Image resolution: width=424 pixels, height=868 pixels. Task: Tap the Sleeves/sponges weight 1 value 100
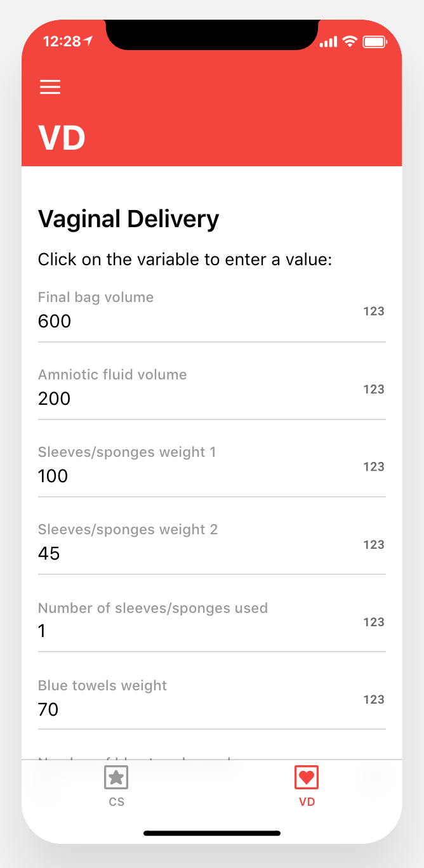pyautogui.click(x=53, y=476)
